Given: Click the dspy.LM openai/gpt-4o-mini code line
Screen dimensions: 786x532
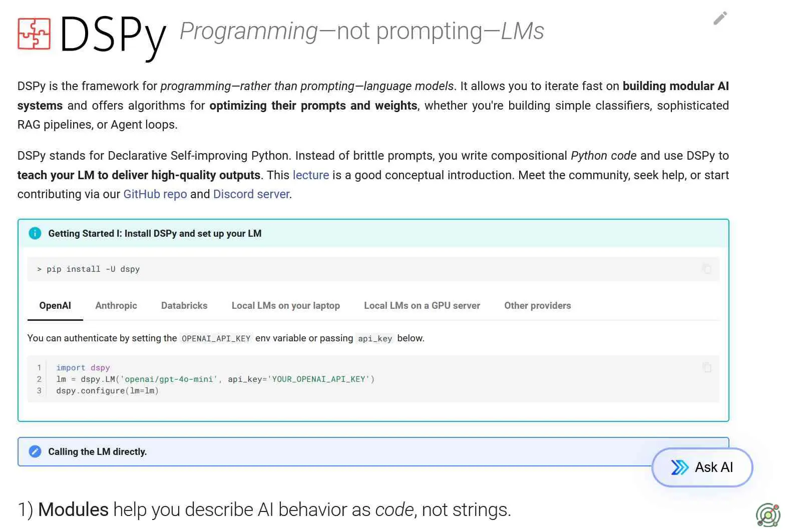Looking at the screenshot, I should pyautogui.click(x=215, y=379).
